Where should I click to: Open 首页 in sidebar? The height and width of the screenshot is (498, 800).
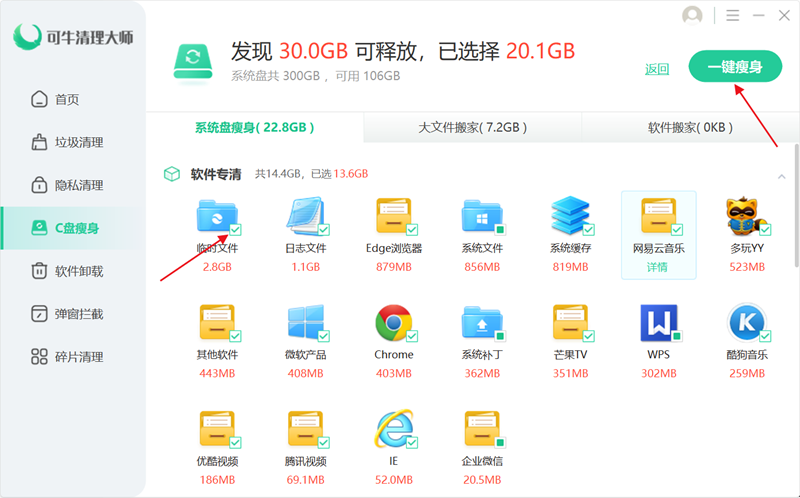point(71,99)
